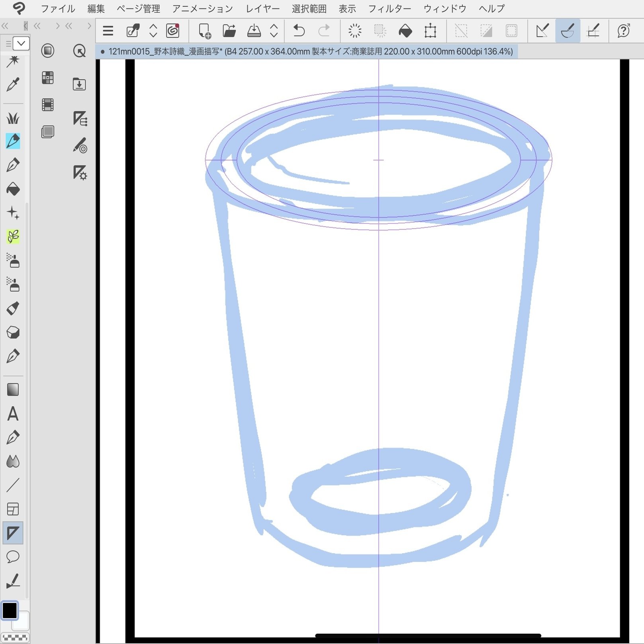This screenshot has width=644, height=644.
Task: Open the file folder icon in command bar
Action: pyautogui.click(x=229, y=31)
